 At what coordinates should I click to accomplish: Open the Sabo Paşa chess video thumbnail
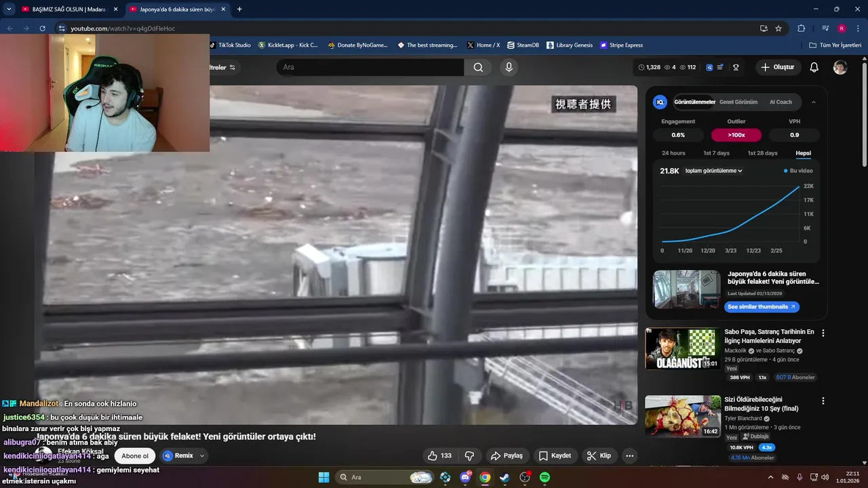click(683, 348)
